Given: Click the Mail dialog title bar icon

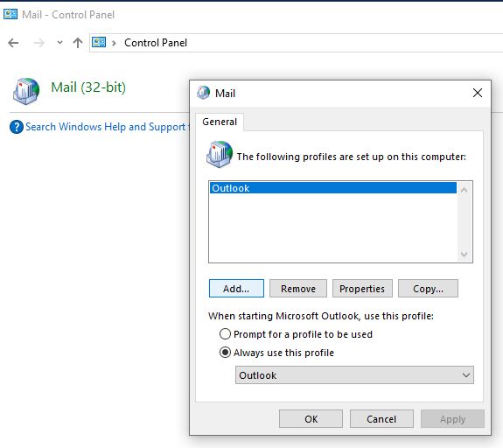Looking at the screenshot, I should click(x=203, y=93).
